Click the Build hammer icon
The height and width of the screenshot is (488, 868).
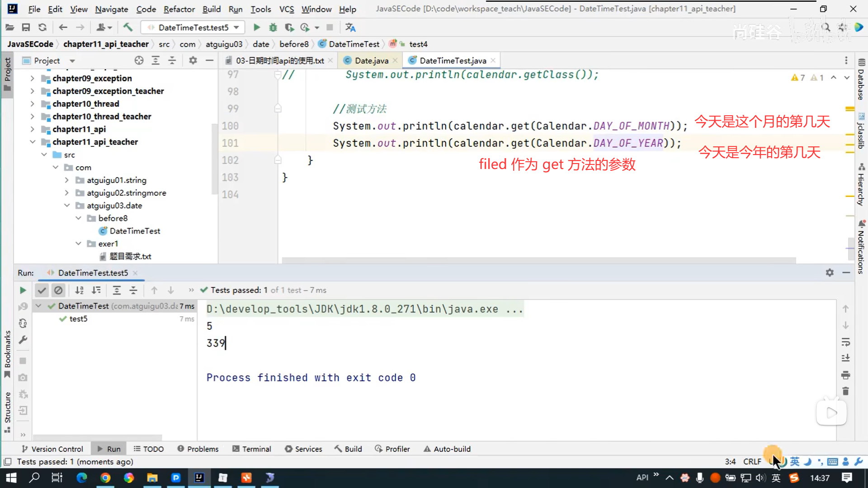tap(128, 28)
